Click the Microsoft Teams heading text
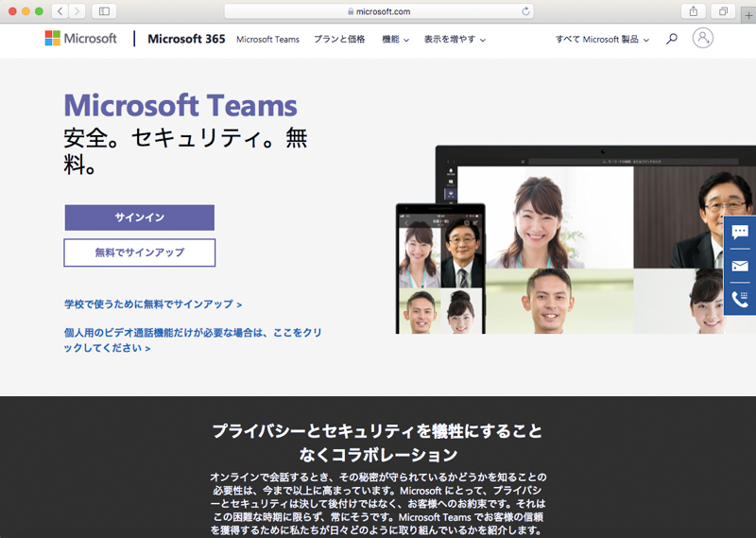Screen dimensions: 756x538 [x=180, y=105]
